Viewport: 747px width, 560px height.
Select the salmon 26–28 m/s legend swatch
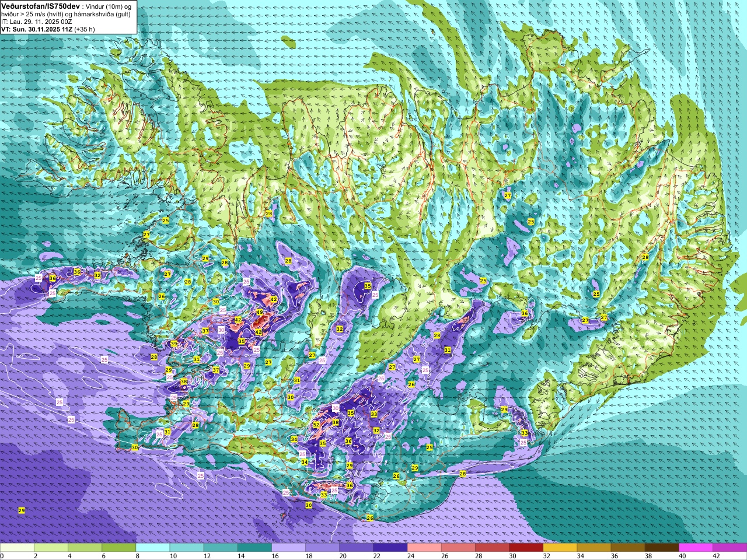click(x=458, y=548)
